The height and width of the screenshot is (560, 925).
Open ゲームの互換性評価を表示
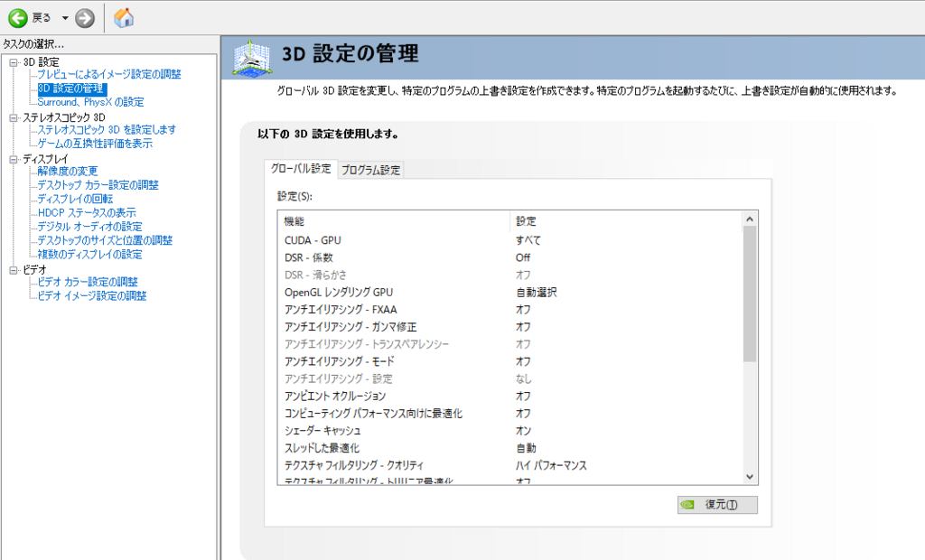pyautogui.click(x=95, y=144)
